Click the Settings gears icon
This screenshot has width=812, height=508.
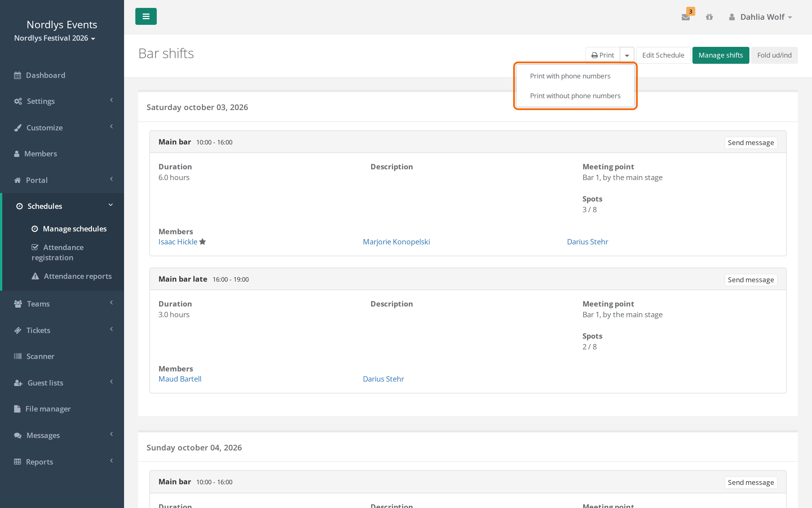tap(18, 101)
